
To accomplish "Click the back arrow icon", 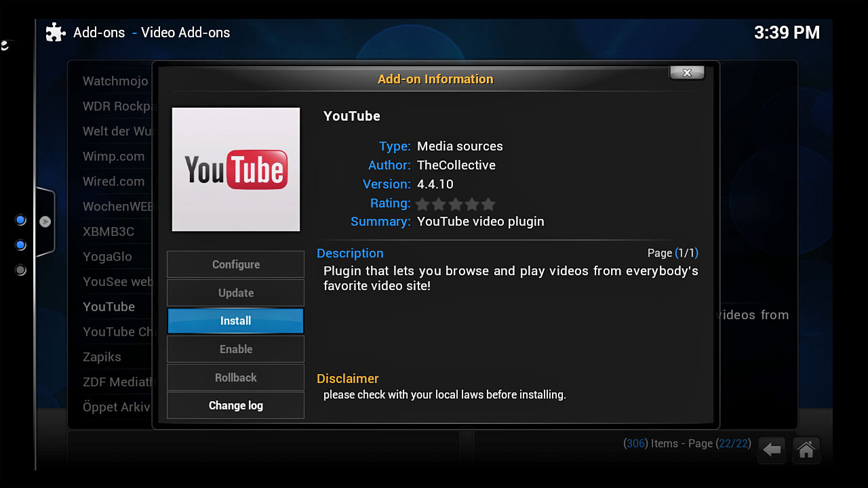I will (x=772, y=449).
